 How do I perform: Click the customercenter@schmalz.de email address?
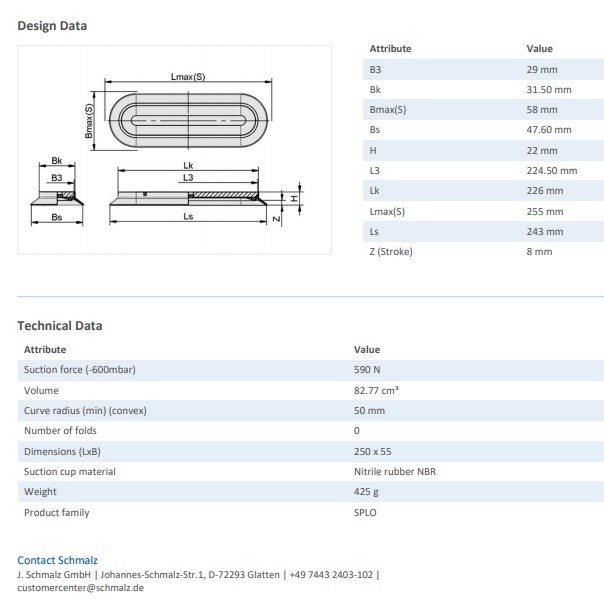(x=80, y=588)
